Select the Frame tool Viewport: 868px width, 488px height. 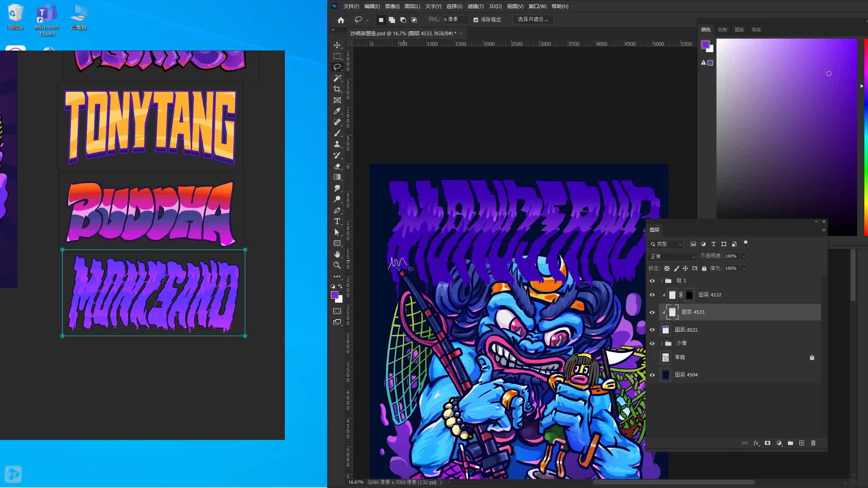pos(337,100)
